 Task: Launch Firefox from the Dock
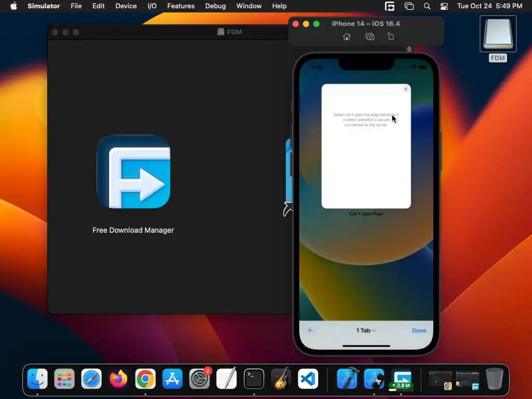(118, 379)
